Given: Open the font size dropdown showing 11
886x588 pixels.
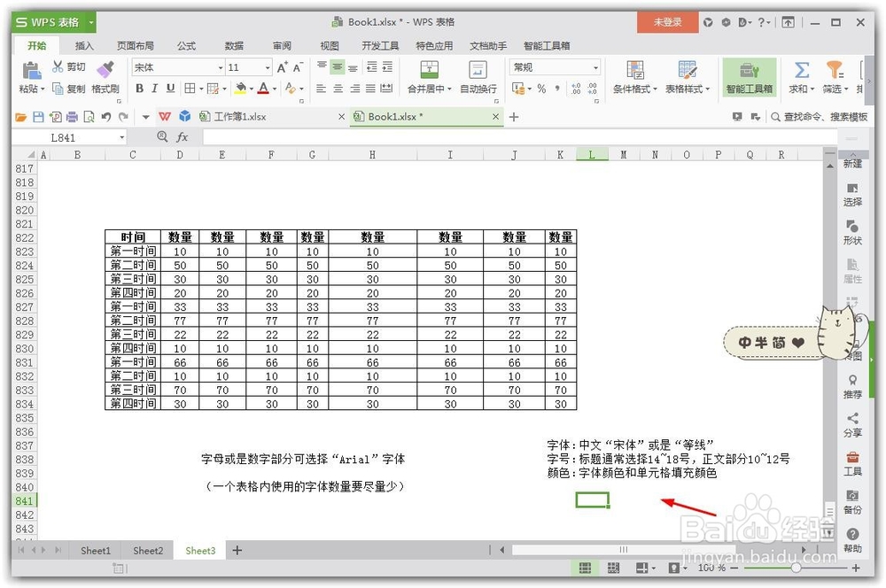Looking at the screenshot, I should click(268, 68).
